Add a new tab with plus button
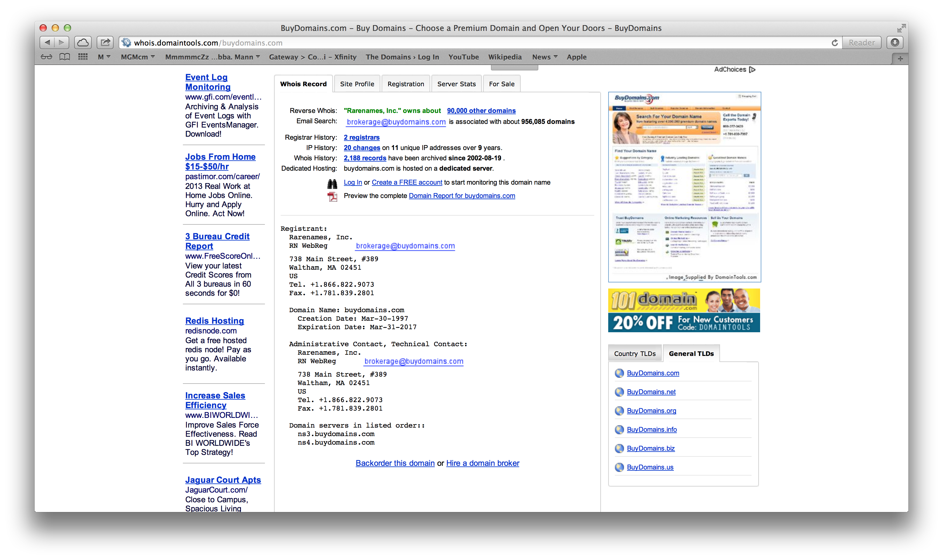The image size is (943, 560). coord(900,59)
